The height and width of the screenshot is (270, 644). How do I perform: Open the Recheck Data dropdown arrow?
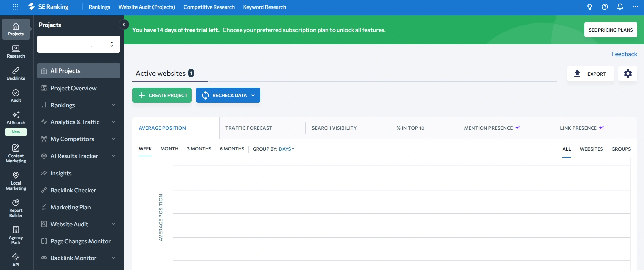[x=253, y=95]
